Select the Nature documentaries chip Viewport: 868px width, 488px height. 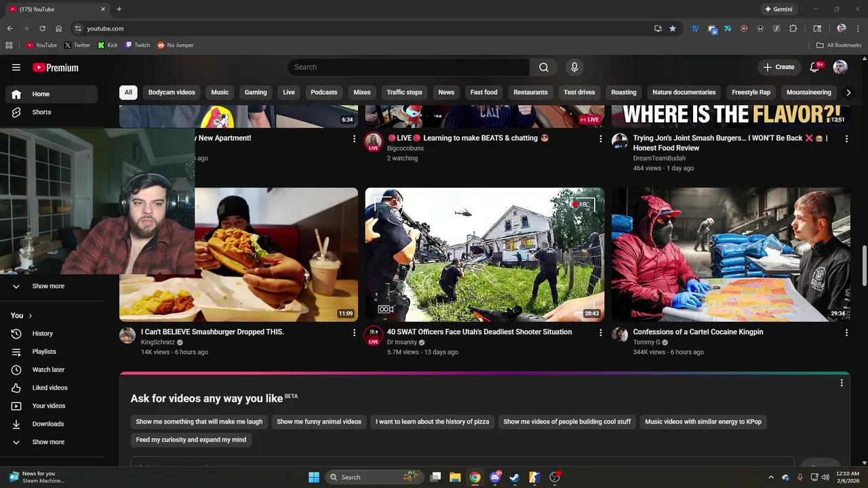[684, 92]
